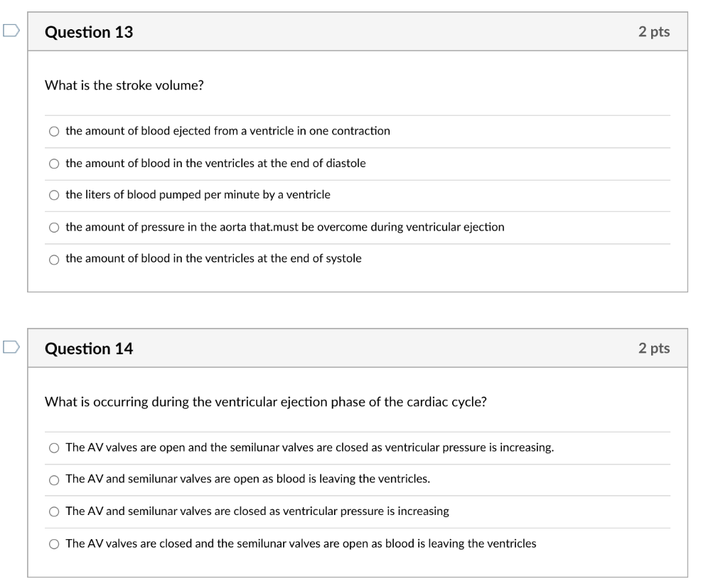728x584 pixels.
Task: Click the 2 pts label on Question 13
Action: click(654, 31)
